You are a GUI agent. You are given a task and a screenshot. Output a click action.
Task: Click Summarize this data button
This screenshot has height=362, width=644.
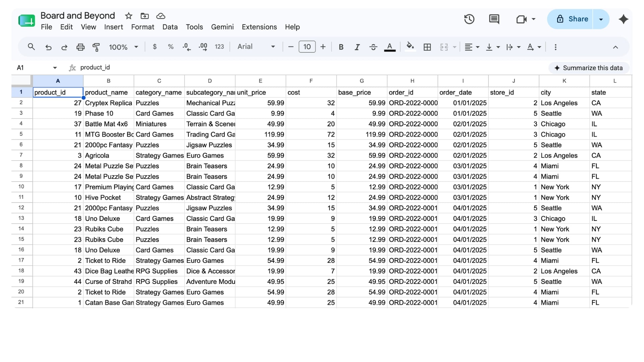point(589,68)
